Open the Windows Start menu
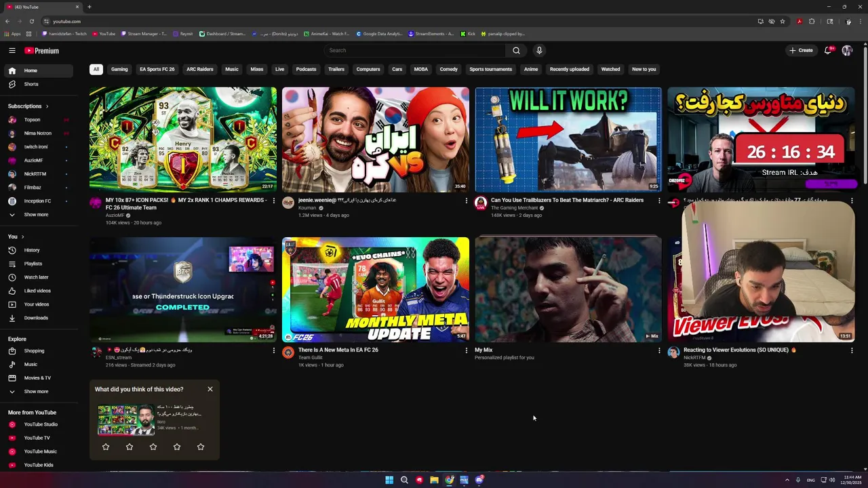 [x=389, y=480]
